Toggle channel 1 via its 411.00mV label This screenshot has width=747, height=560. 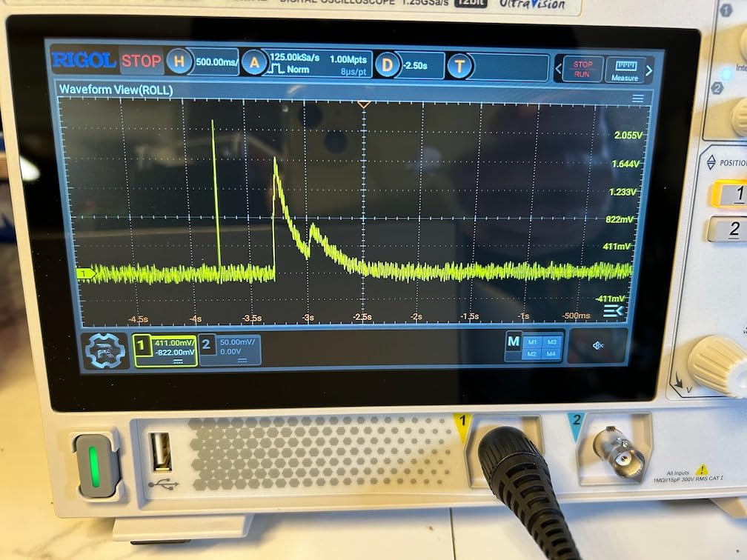click(173, 349)
